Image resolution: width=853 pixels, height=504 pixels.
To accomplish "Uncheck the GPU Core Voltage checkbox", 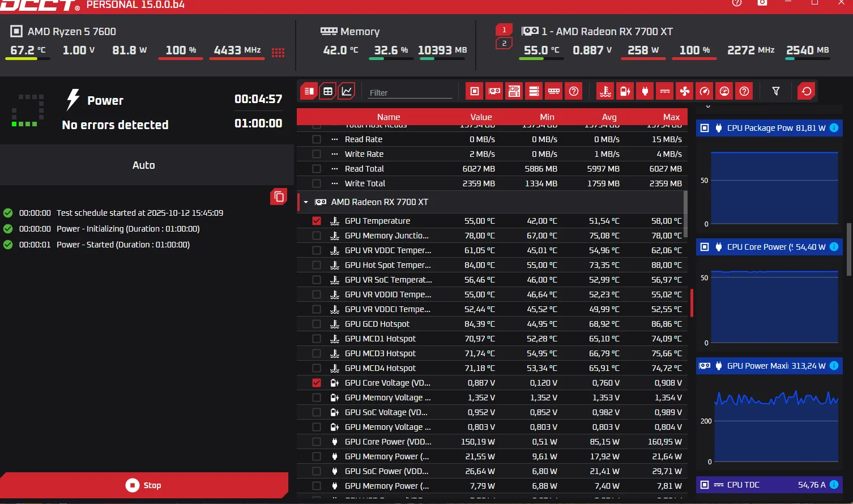I will coord(317,383).
